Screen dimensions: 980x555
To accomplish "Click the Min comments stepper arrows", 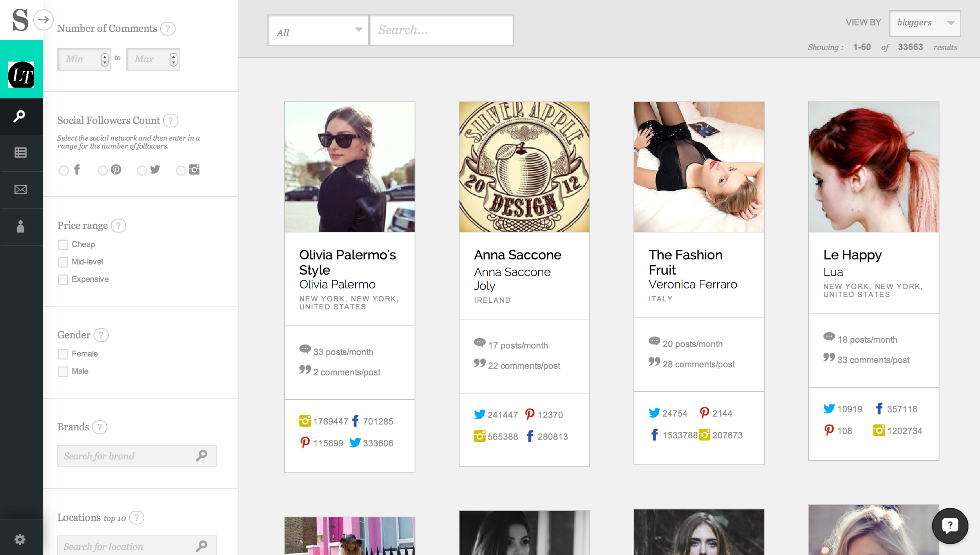I will 104,60.
